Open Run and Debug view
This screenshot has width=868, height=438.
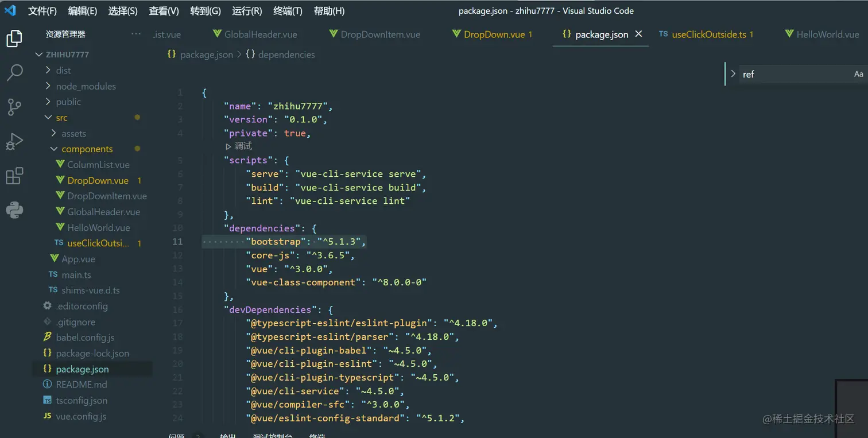(x=14, y=141)
